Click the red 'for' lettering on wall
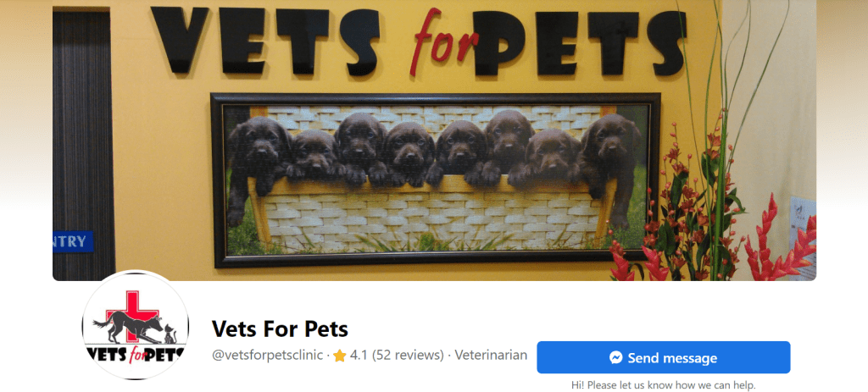 [x=444, y=42]
